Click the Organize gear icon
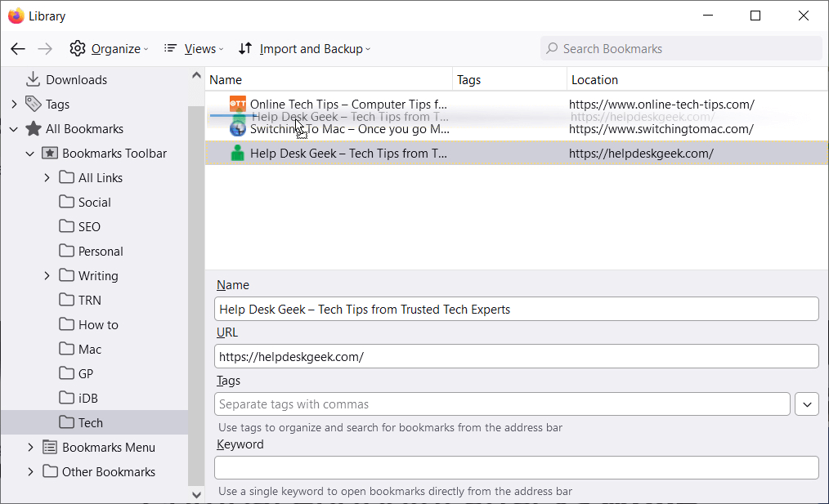Image resolution: width=829 pixels, height=504 pixels. (x=78, y=49)
